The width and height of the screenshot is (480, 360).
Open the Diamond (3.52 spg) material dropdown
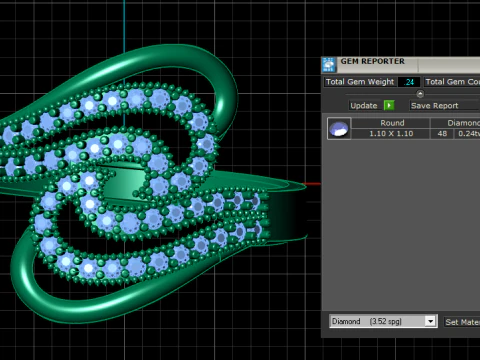click(383, 321)
